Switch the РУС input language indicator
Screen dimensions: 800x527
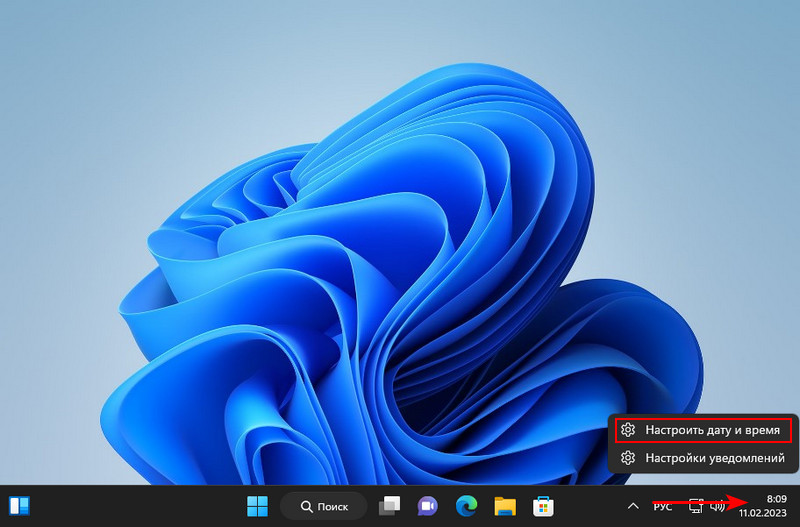click(x=662, y=507)
